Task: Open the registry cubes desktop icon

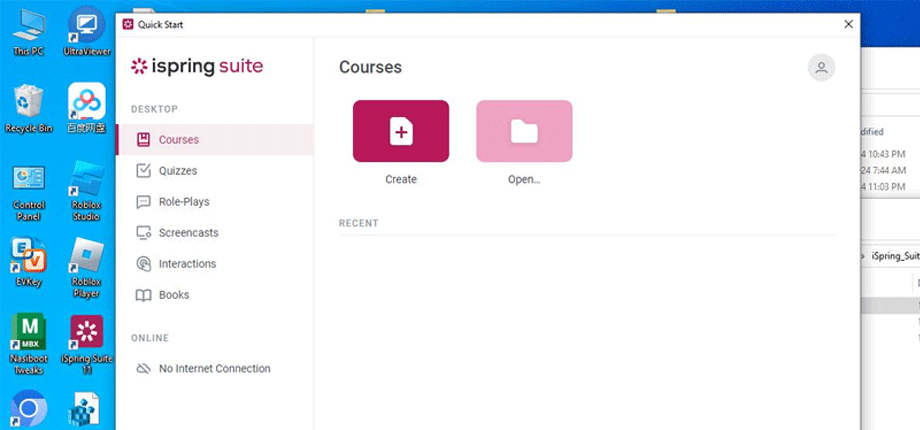Action: click(84, 410)
